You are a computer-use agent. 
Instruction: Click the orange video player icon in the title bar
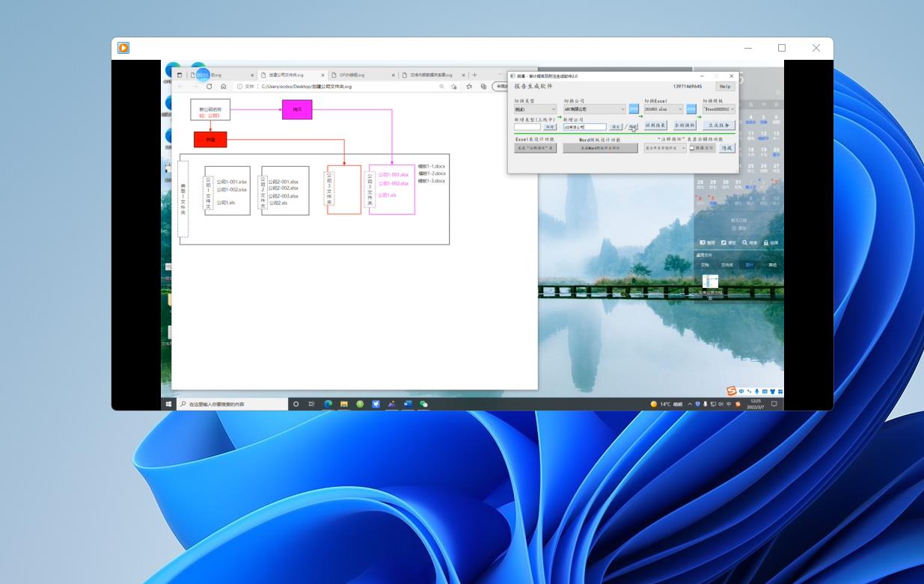tap(123, 48)
